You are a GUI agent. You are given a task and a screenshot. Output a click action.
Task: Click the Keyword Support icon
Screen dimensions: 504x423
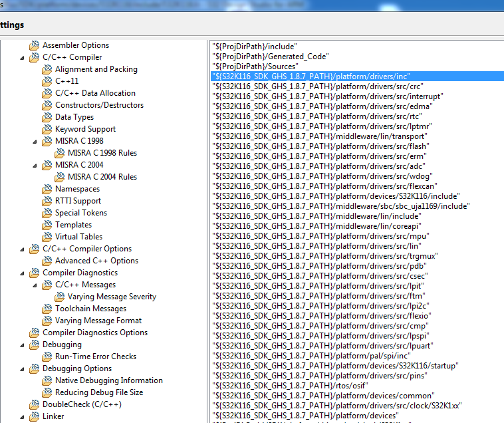point(47,129)
